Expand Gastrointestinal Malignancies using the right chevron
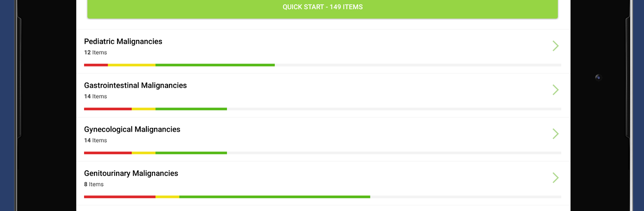 (555, 90)
